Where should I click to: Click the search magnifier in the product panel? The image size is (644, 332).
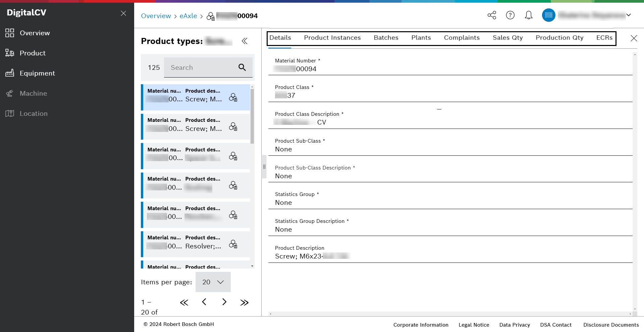[242, 67]
